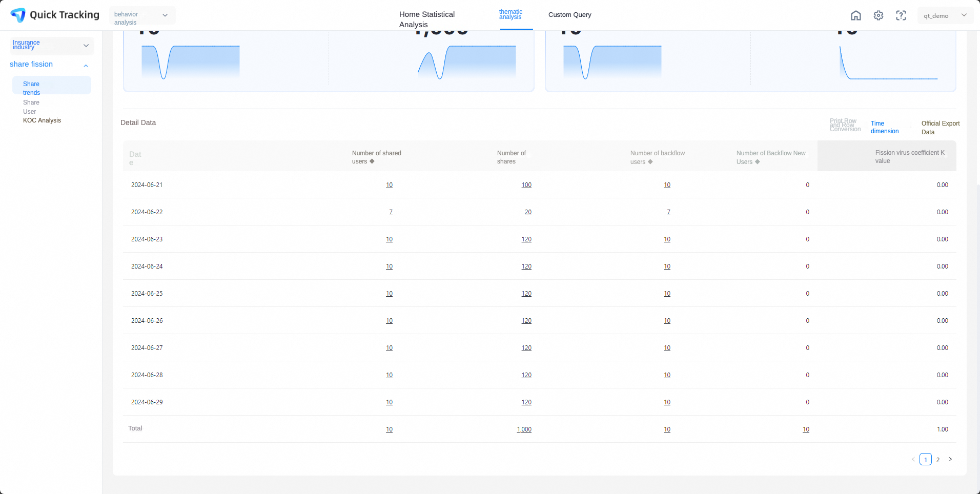Select the thematic analysis tab

[511, 14]
